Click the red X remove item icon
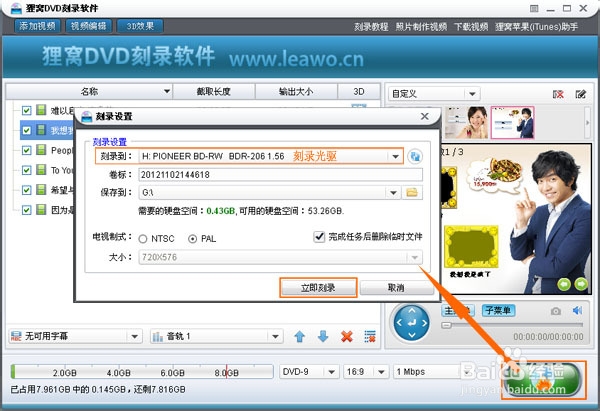 click(x=347, y=336)
